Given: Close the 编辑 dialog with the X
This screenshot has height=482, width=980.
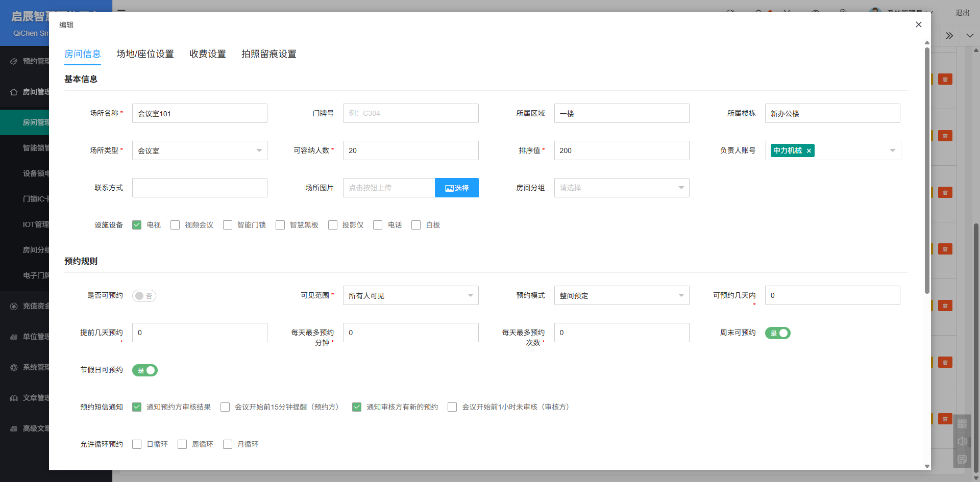Looking at the screenshot, I should pyautogui.click(x=918, y=24).
